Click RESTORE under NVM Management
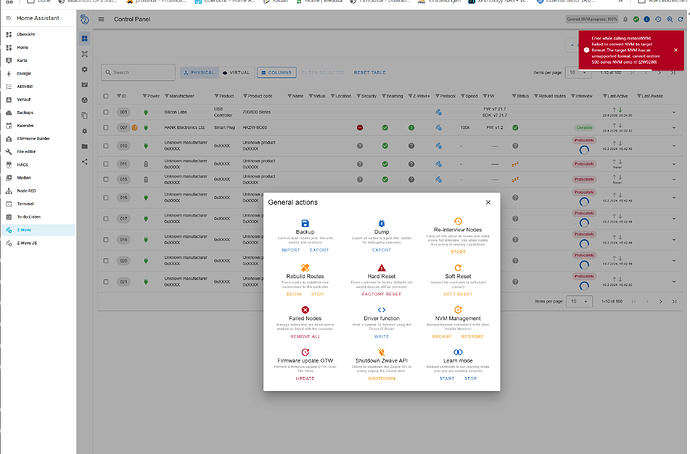 point(472,337)
